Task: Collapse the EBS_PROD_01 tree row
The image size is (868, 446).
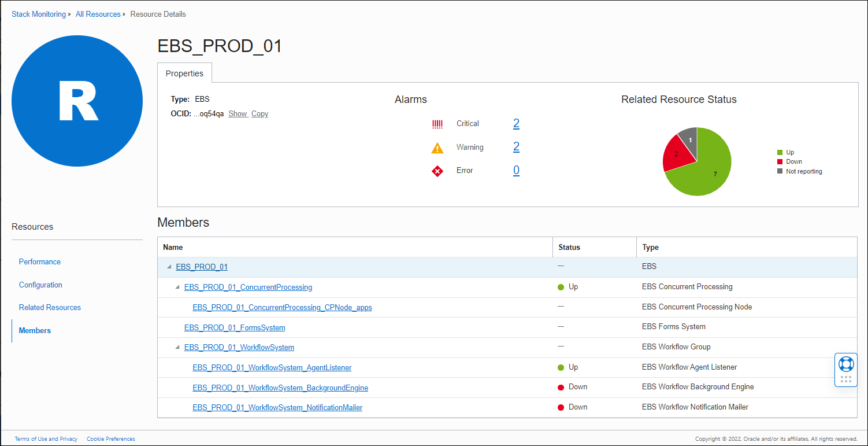Action: click(x=169, y=267)
